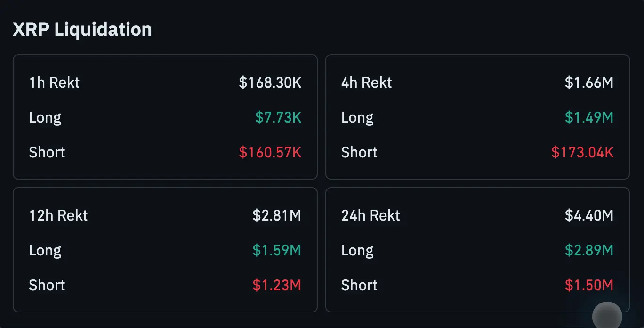644x328 pixels.
Task: Click the green $2.89M Long value
Action: coord(589,250)
